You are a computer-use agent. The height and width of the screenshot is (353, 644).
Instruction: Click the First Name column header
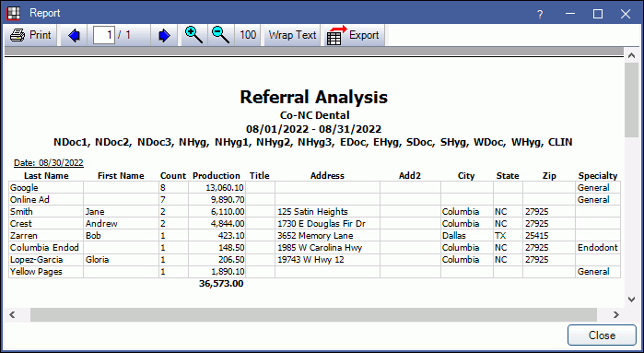121,176
